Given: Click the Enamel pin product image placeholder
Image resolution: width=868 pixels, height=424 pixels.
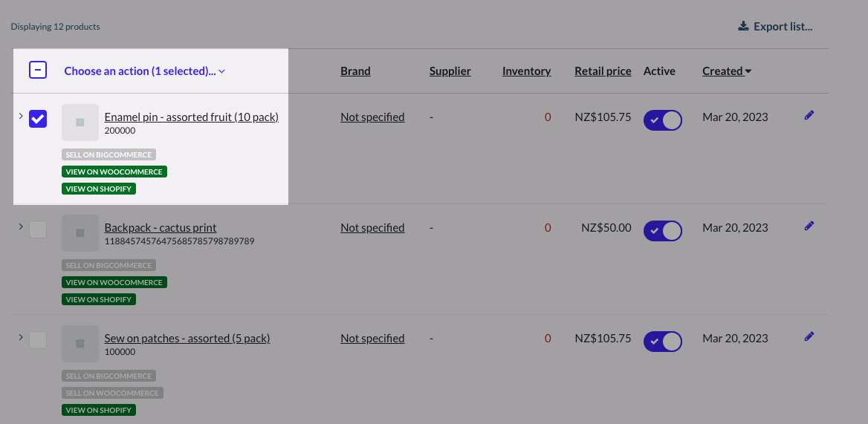Looking at the screenshot, I should coord(80,123).
